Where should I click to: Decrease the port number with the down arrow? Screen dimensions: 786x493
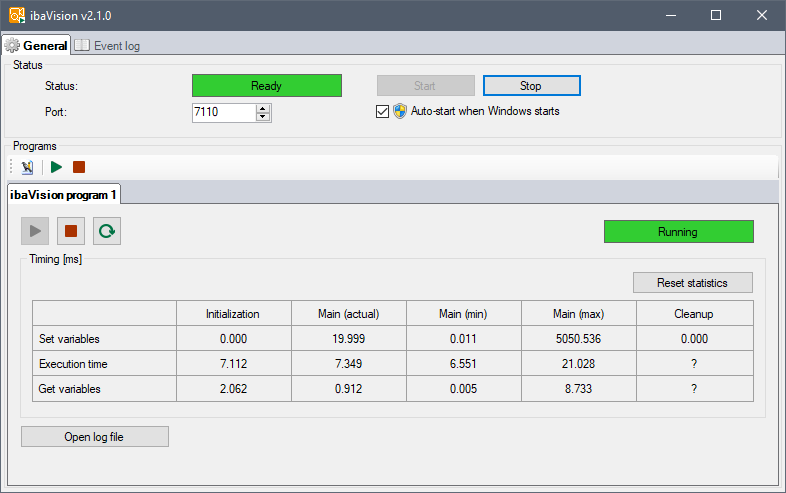263,117
